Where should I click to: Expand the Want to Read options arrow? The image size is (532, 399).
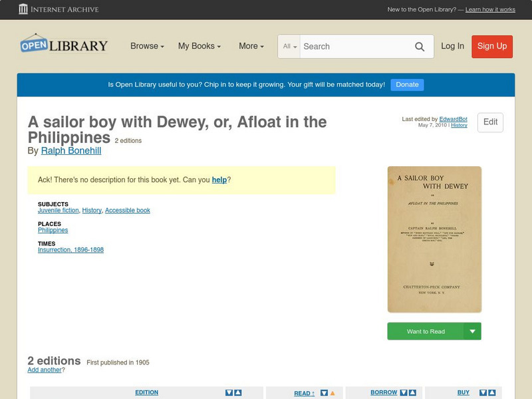point(472,331)
